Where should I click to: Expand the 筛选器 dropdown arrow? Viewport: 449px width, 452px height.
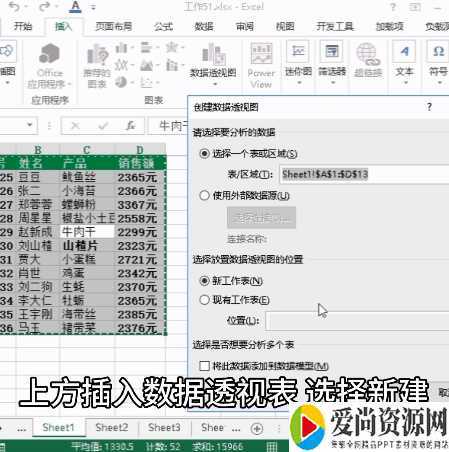point(332,82)
